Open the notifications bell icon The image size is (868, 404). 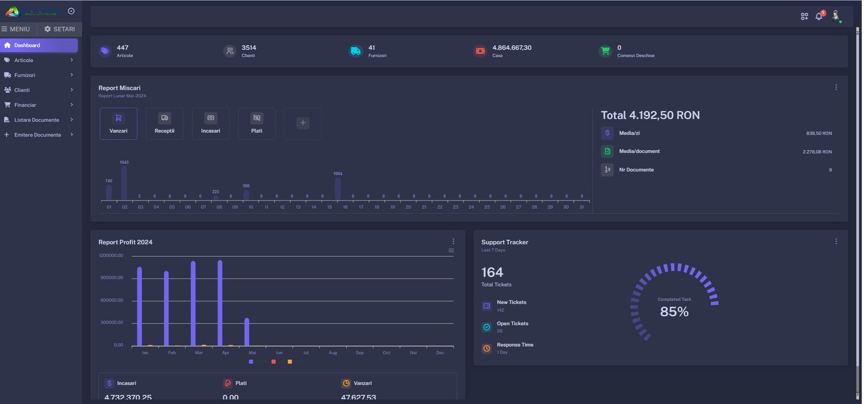pos(819,16)
